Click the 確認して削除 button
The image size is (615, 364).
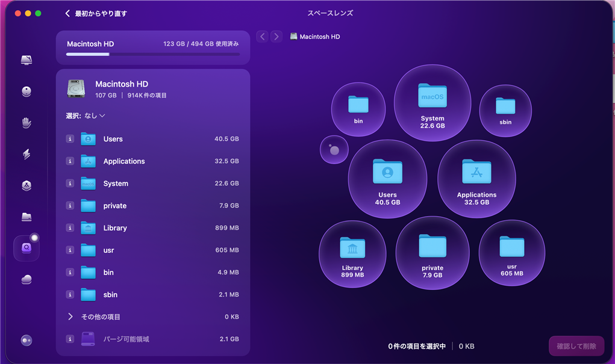point(576,346)
